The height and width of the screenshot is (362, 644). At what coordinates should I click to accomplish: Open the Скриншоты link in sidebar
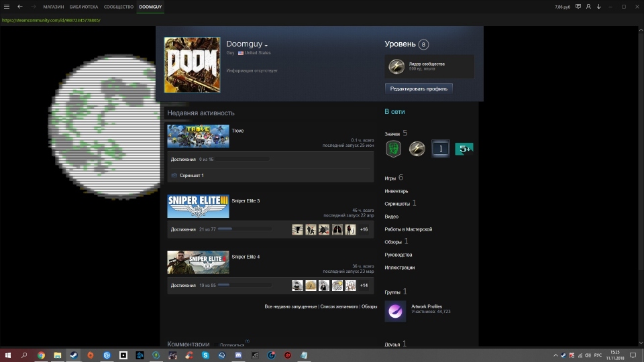pos(397,204)
